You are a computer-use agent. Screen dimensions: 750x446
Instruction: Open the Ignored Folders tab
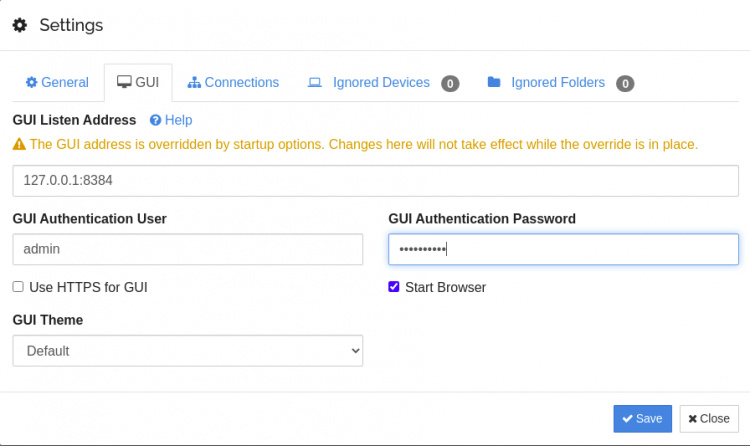click(559, 82)
